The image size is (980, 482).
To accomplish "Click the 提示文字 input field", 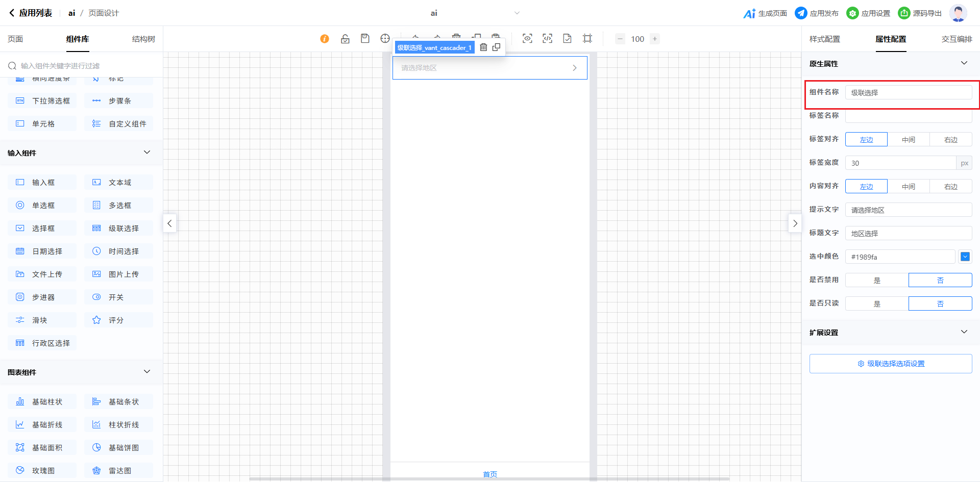I will tap(908, 210).
